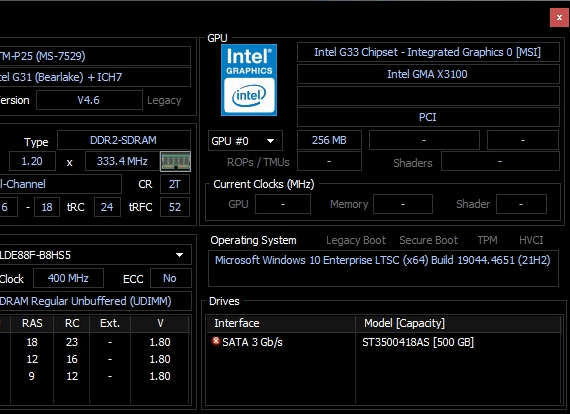Click the Secure Boot indicator
570x414 pixels.
click(429, 240)
